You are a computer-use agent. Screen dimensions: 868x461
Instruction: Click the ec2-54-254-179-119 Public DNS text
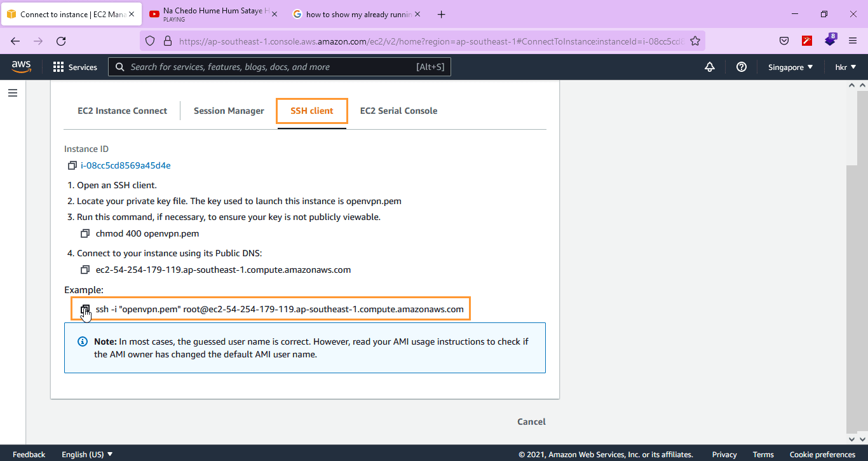point(223,270)
